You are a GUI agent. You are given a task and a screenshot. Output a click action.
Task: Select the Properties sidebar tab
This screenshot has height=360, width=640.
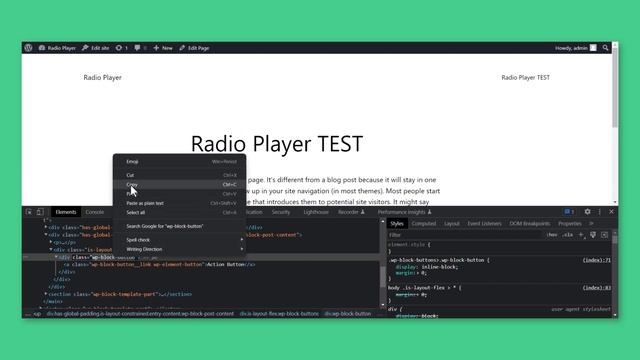click(569, 224)
